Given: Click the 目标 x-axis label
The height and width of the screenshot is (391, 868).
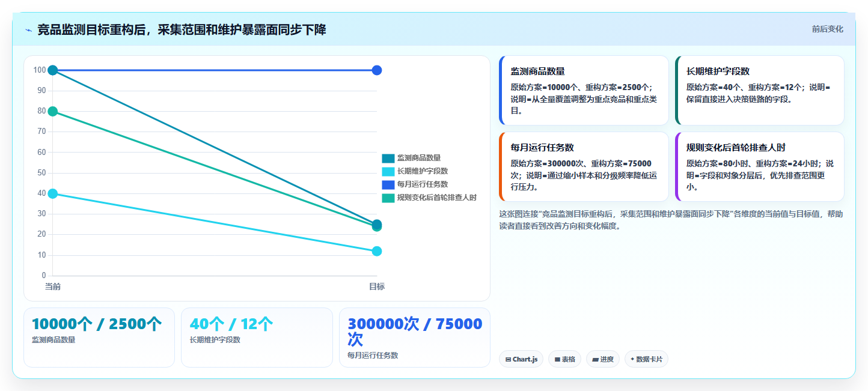Looking at the screenshot, I should 377,286.
